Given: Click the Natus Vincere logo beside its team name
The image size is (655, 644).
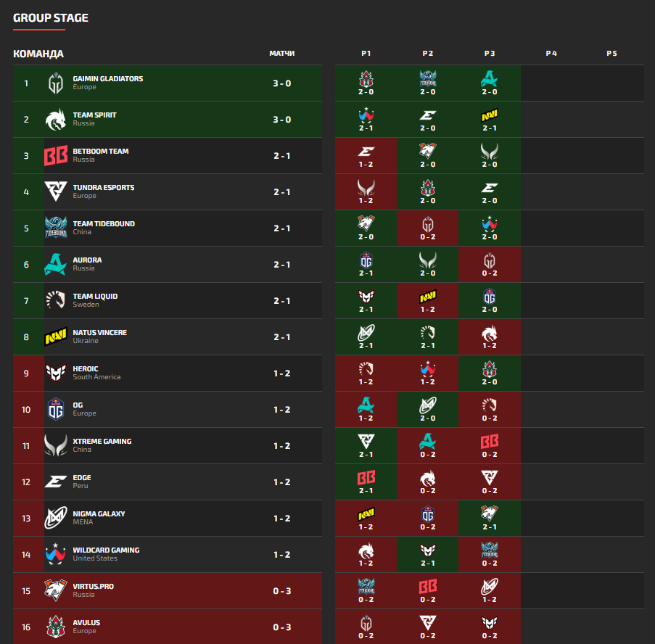Looking at the screenshot, I should coord(56,337).
